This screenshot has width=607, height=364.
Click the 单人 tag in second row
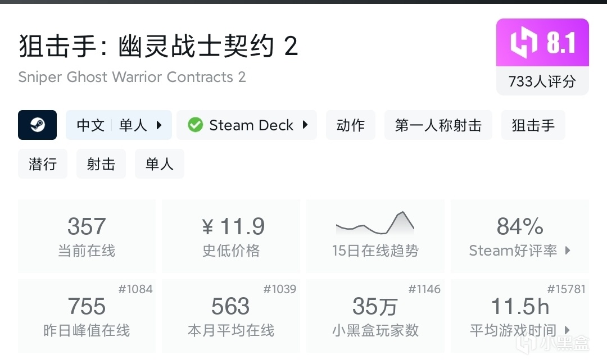(160, 164)
